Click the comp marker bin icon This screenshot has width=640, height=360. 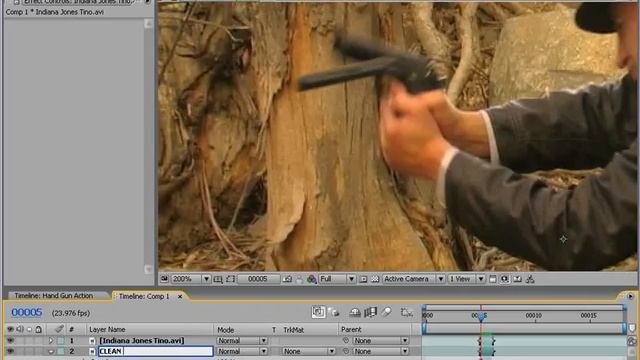pos(632,329)
